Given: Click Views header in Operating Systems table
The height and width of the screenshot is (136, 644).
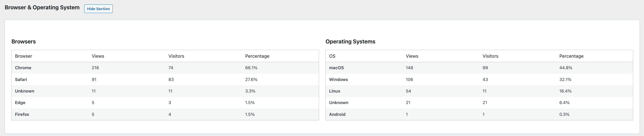Looking at the screenshot, I should (x=412, y=56).
